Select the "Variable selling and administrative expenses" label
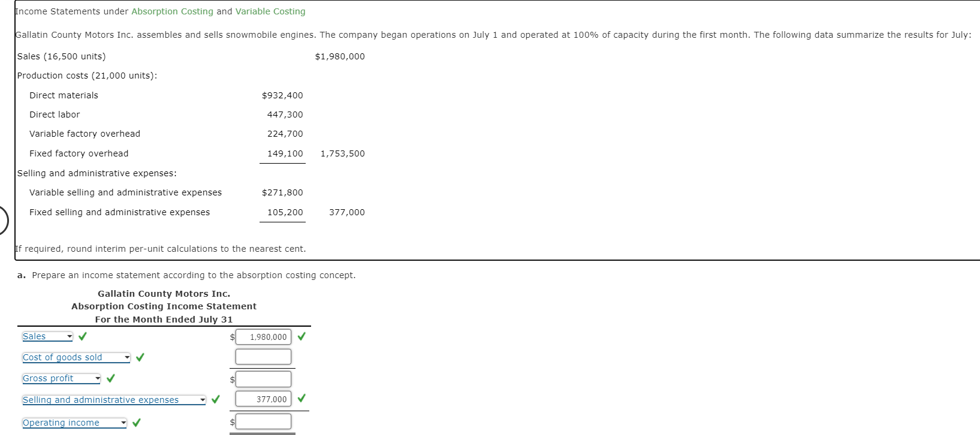The width and height of the screenshot is (980, 437). coord(126,192)
